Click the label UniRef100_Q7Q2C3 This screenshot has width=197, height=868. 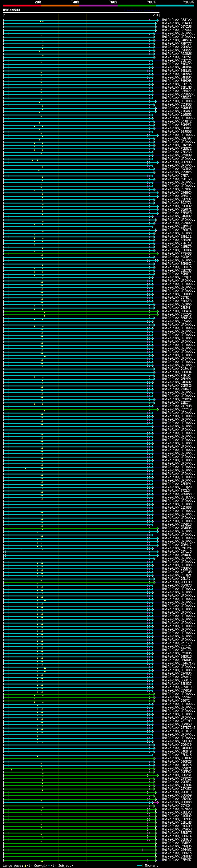coord(177,152)
